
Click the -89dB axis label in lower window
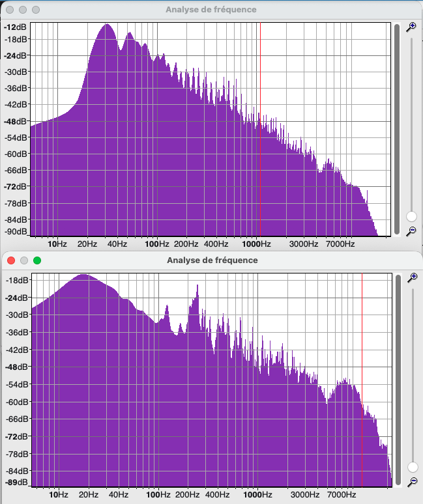click(16, 483)
